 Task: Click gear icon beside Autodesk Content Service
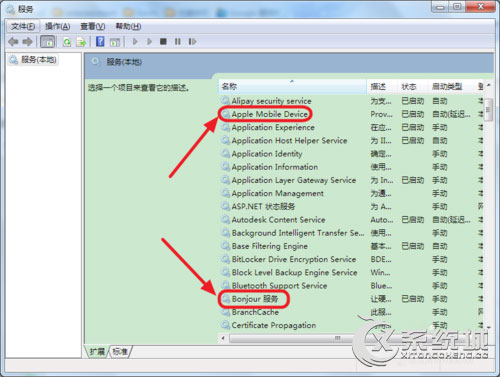click(x=225, y=219)
